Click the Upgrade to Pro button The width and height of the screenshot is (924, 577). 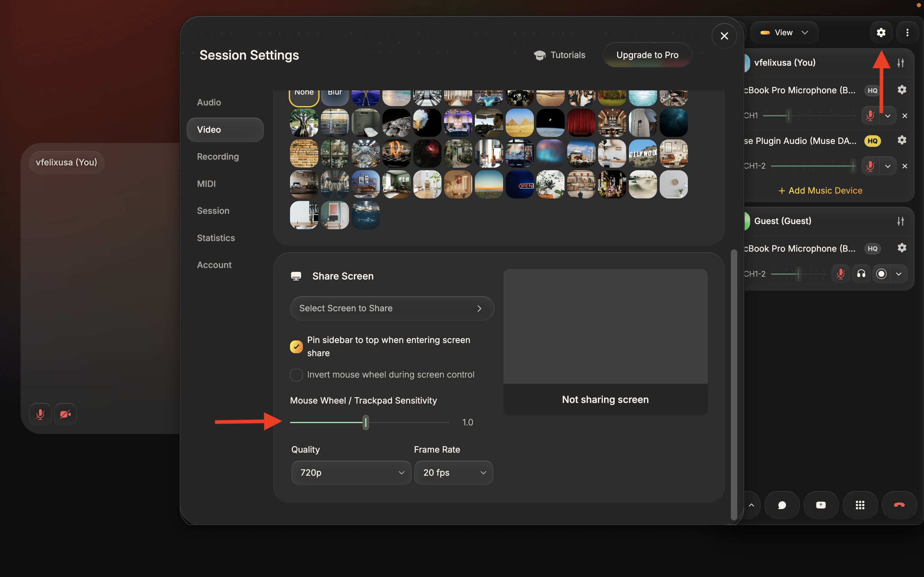647,54
